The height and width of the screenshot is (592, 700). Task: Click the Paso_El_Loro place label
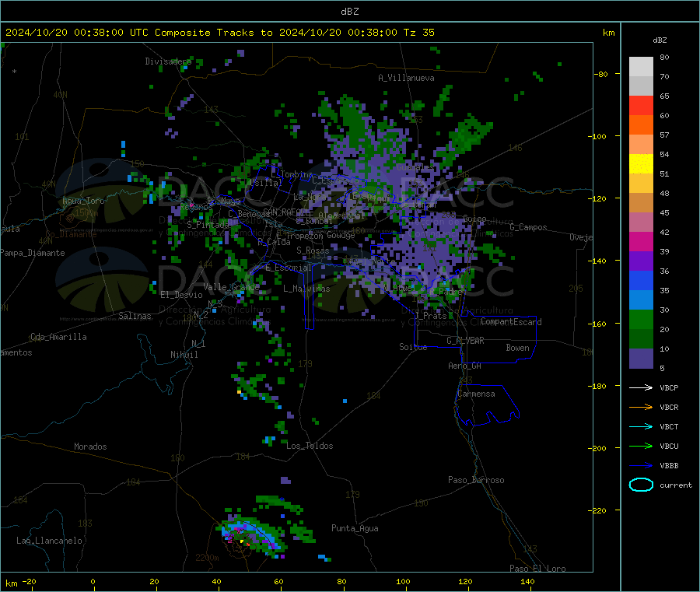(538, 569)
